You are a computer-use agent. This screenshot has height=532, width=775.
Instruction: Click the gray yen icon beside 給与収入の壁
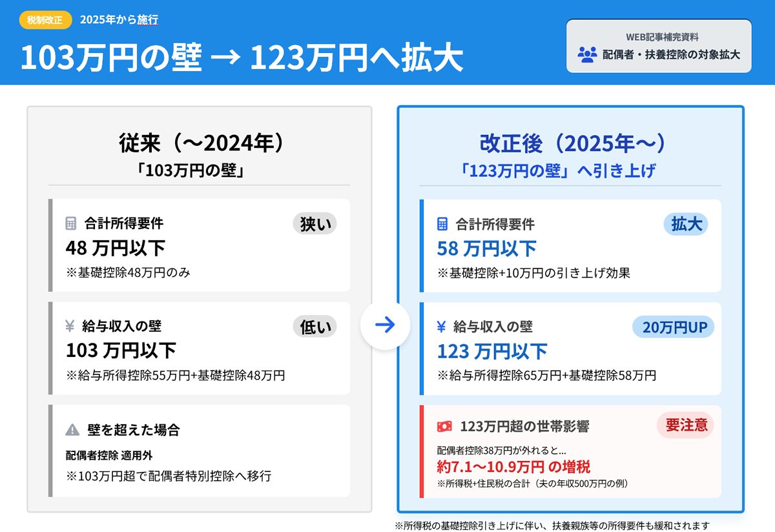71,327
